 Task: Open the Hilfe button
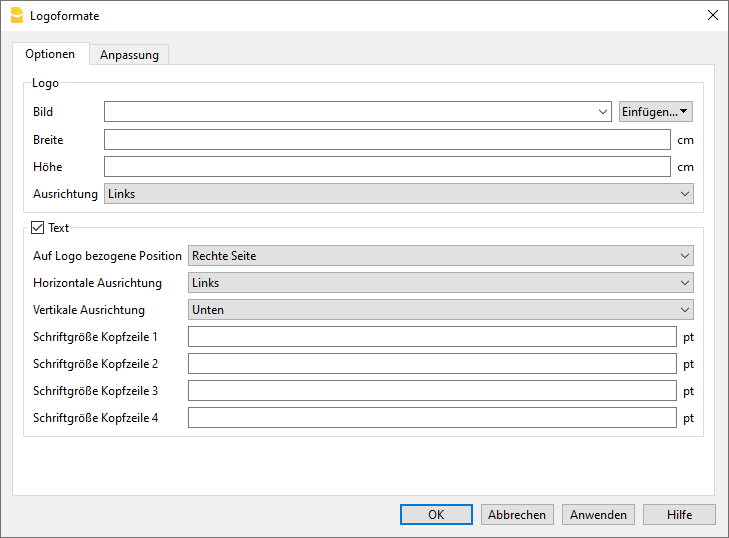point(679,515)
